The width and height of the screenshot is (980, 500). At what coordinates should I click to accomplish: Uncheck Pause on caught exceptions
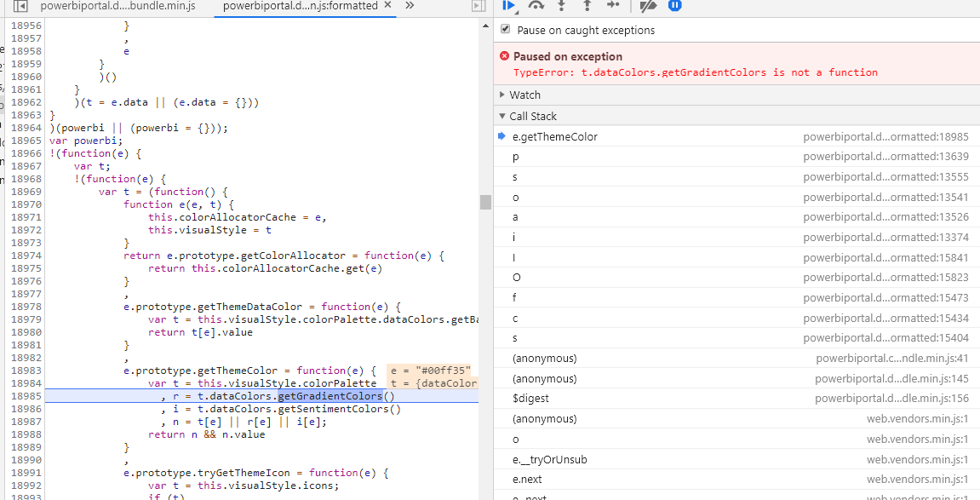coord(505,29)
